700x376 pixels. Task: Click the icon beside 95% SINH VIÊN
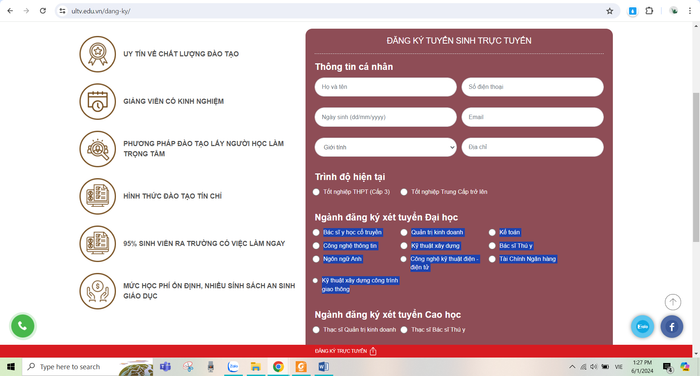coord(98,243)
